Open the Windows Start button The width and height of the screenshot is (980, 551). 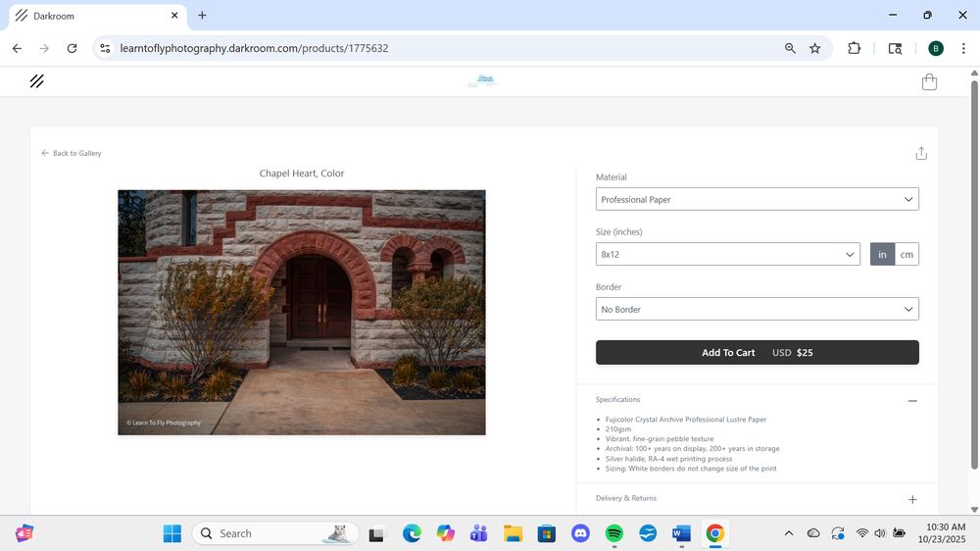click(171, 533)
